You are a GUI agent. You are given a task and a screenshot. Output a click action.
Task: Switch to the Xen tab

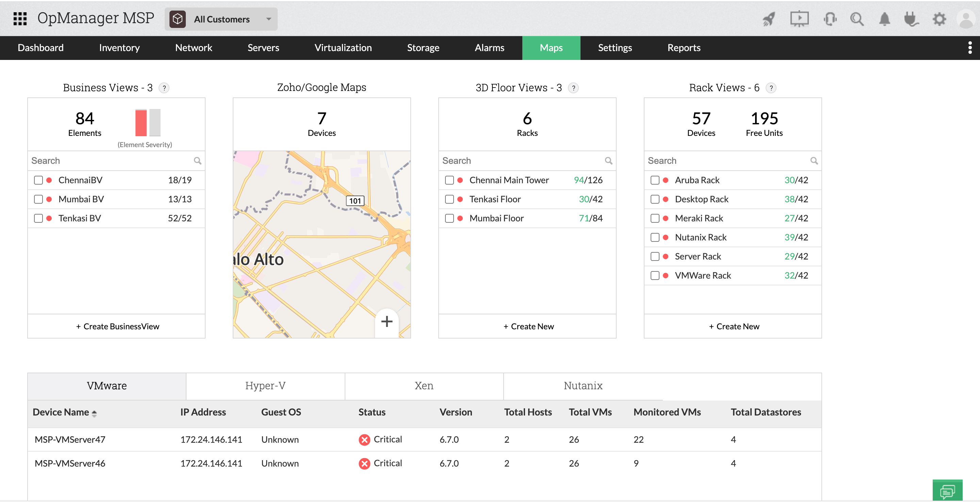click(424, 386)
